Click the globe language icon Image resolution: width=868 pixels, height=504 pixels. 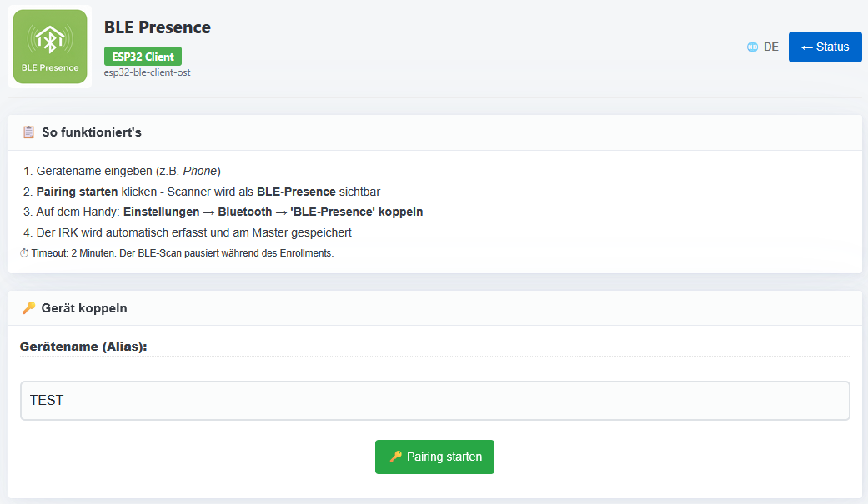click(752, 47)
